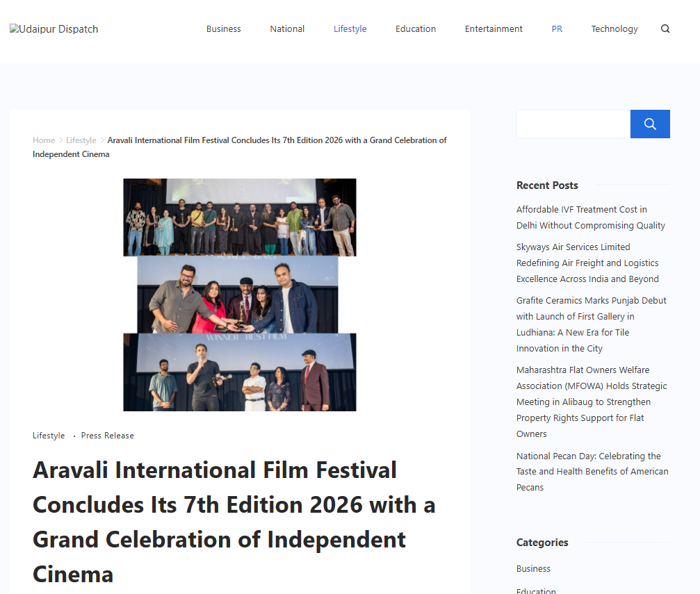Open the film festival featured image
The height and width of the screenshot is (594, 700).
pos(240,295)
